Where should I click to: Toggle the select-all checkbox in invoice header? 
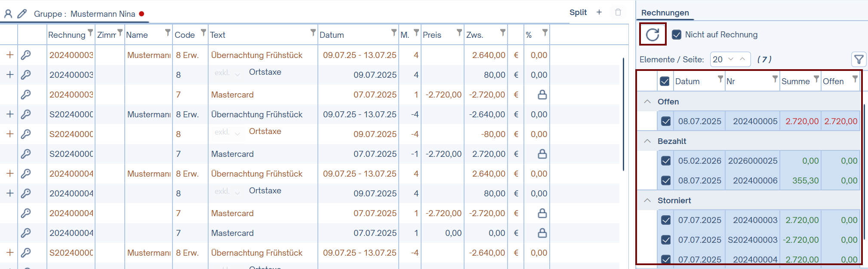click(665, 81)
